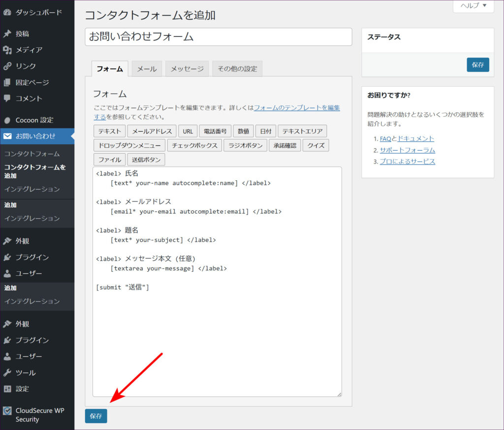Expand the ヘルプ dropdown panel
The height and width of the screenshot is (430, 504).
tap(473, 5)
